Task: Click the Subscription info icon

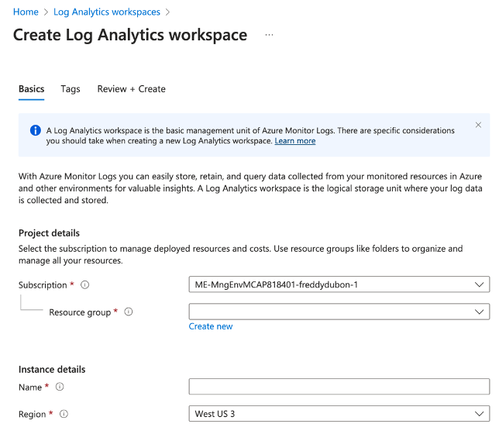Action: click(x=84, y=284)
